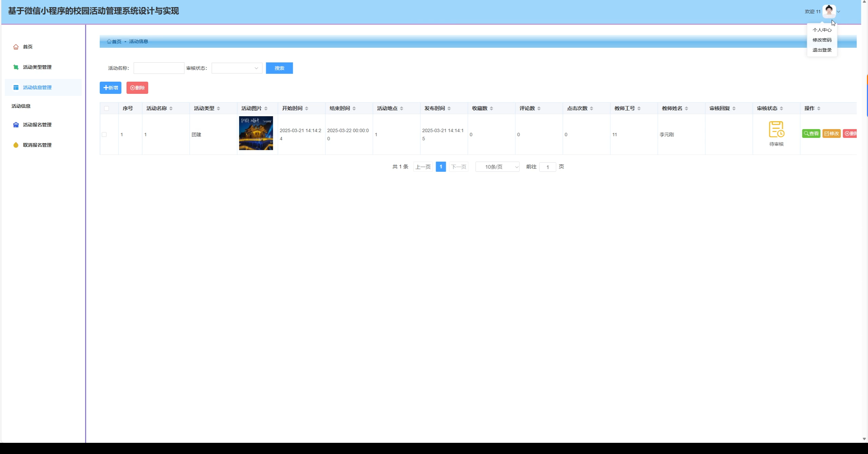Choose 退出登录 from the user menu
This screenshot has width=868, height=454.
click(822, 50)
